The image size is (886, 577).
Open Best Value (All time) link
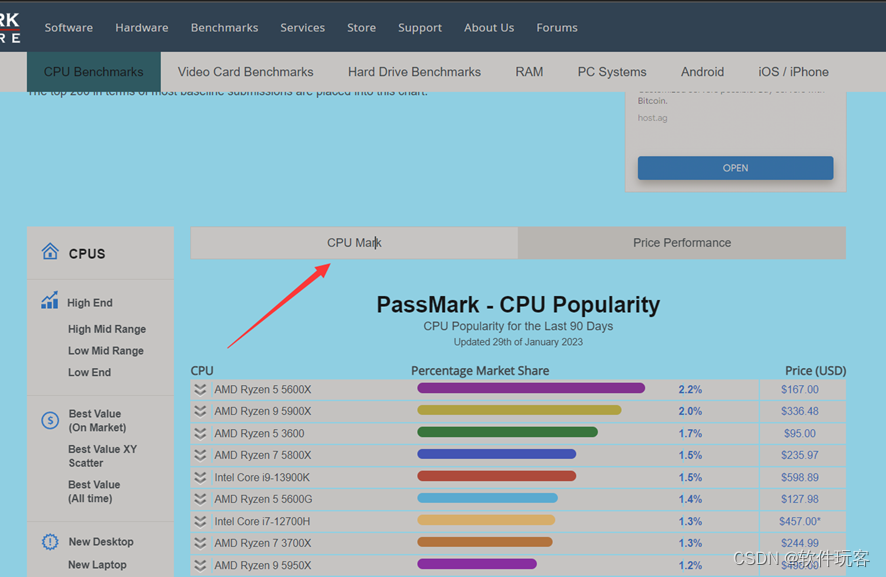coord(94,492)
